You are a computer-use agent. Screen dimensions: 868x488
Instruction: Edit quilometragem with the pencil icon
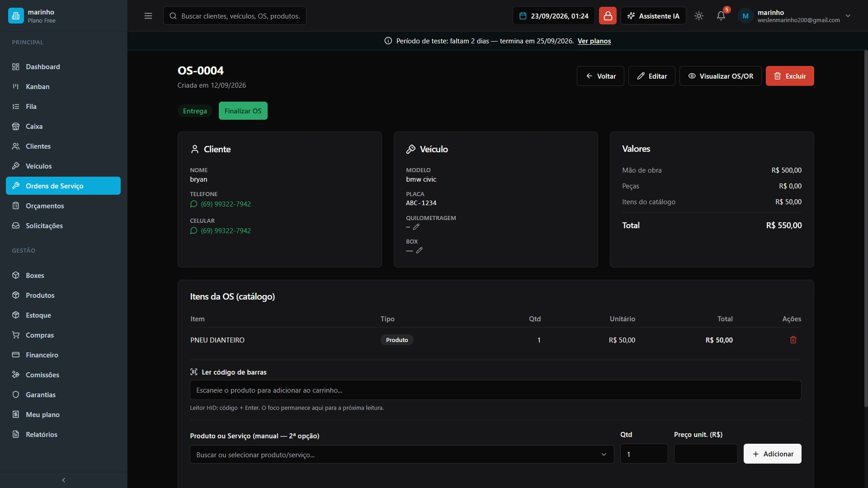416,227
